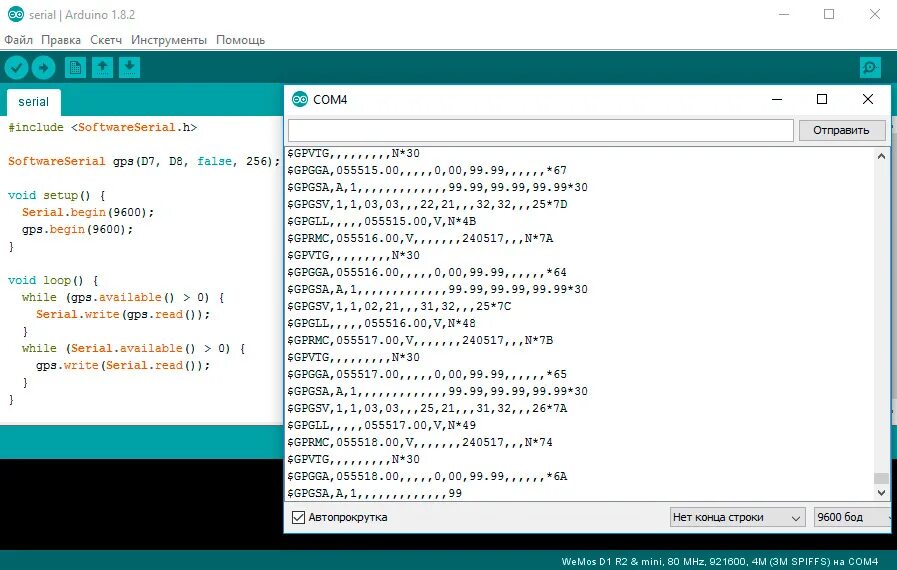Open the 9600 бод baud rate dropdown
Screen dimensions: 897x570
coord(852,517)
